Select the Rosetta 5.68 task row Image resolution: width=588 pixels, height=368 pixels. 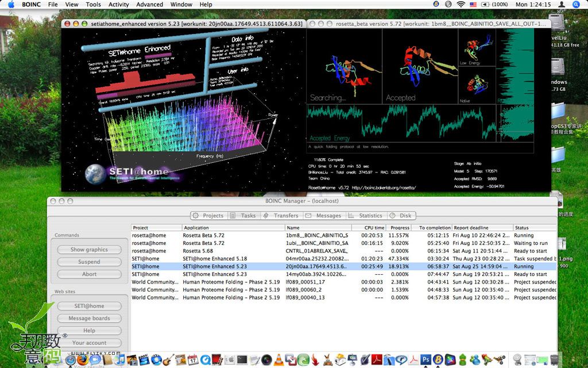343,251
